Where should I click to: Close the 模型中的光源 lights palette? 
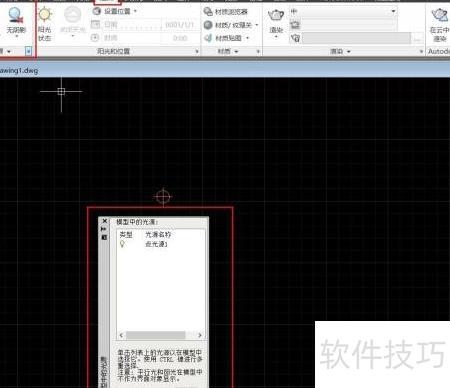tap(104, 221)
